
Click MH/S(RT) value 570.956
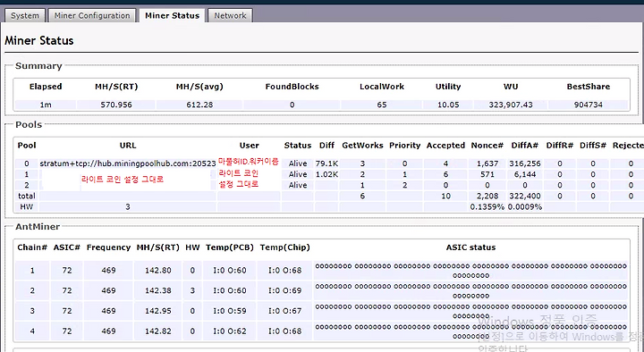[x=116, y=105]
